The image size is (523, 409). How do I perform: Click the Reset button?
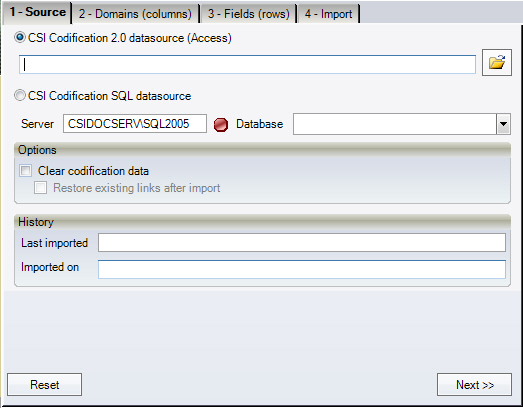[44, 385]
